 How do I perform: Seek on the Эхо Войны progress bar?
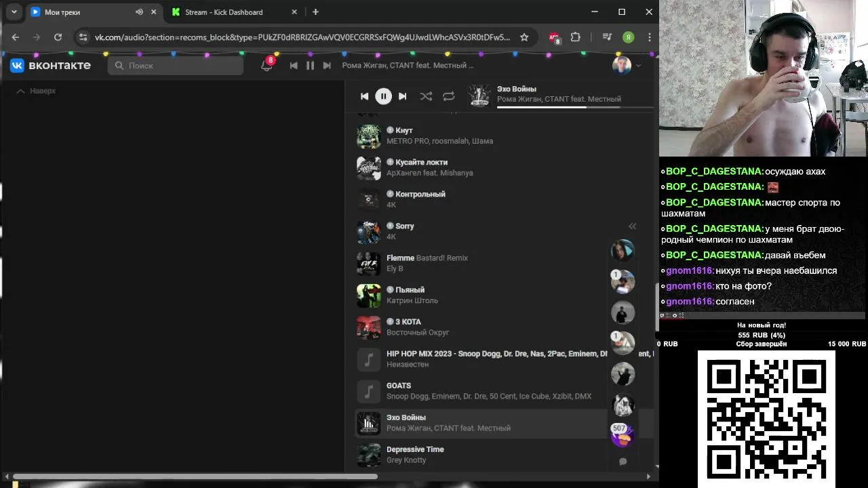pyautogui.click(x=575, y=107)
